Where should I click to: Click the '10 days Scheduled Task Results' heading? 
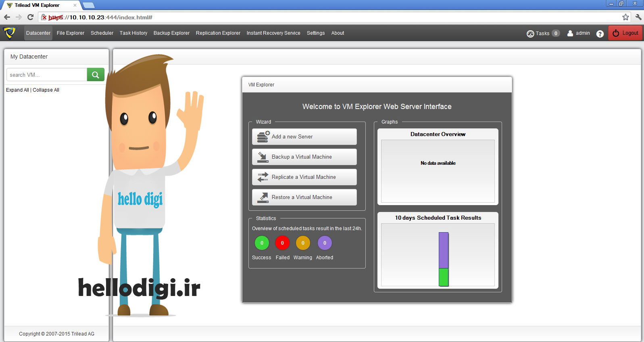(x=438, y=218)
